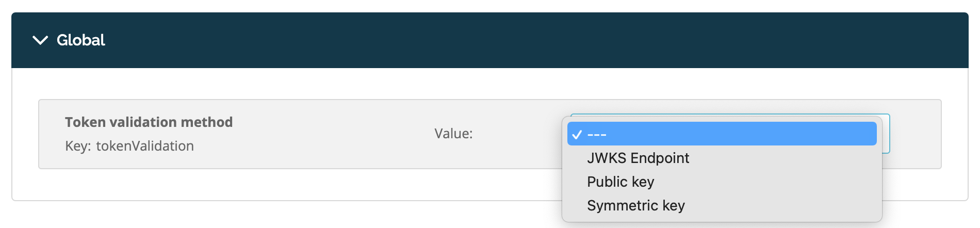Click the empty dark Global header bar

point(516,40)
